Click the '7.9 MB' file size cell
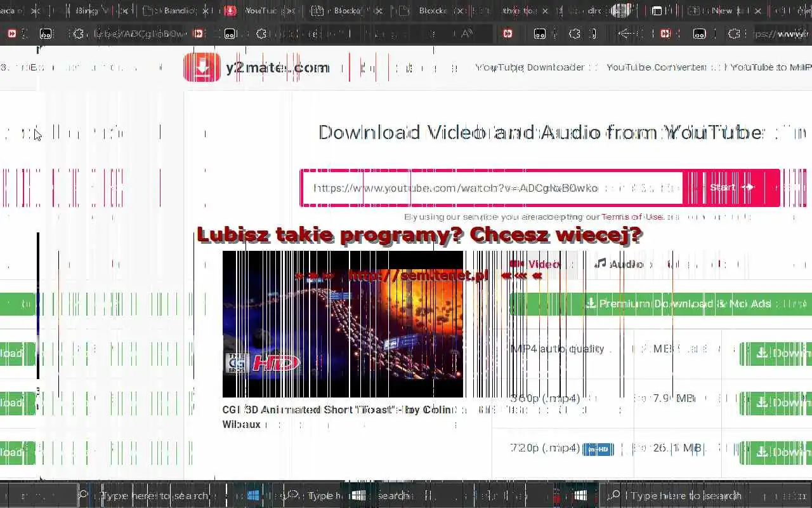This screenshot has width=812, height=508. coord(674,399)
